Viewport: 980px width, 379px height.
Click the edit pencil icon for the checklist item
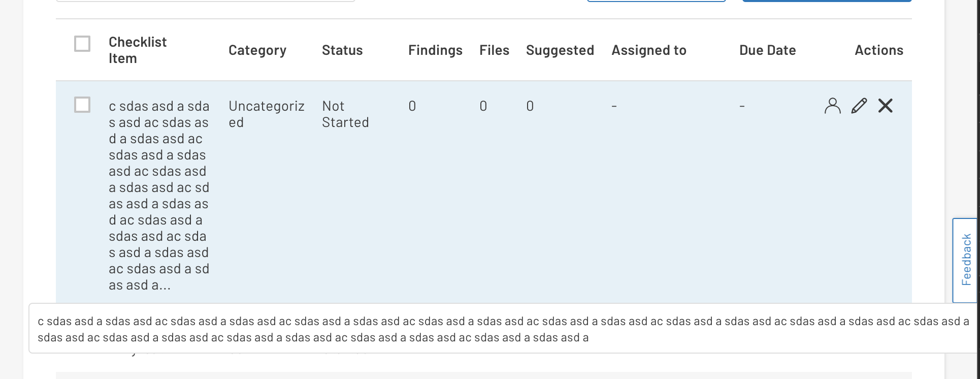[859, 106]
